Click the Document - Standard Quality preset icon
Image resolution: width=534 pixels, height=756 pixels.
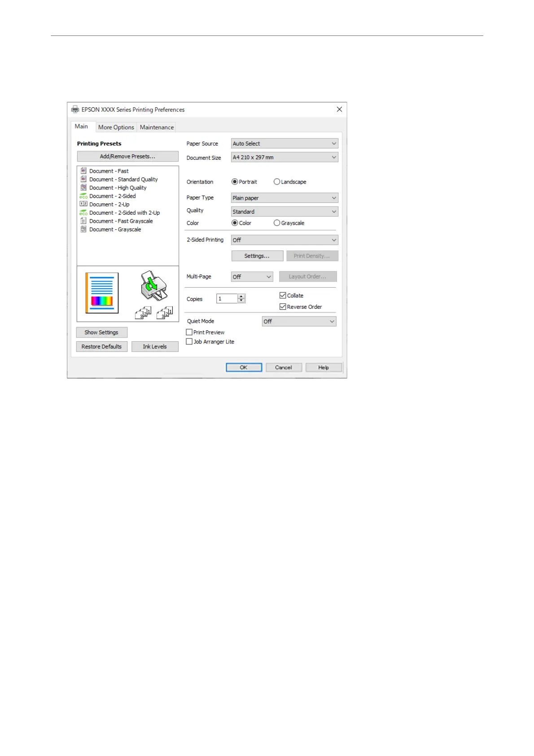(83, 179)
